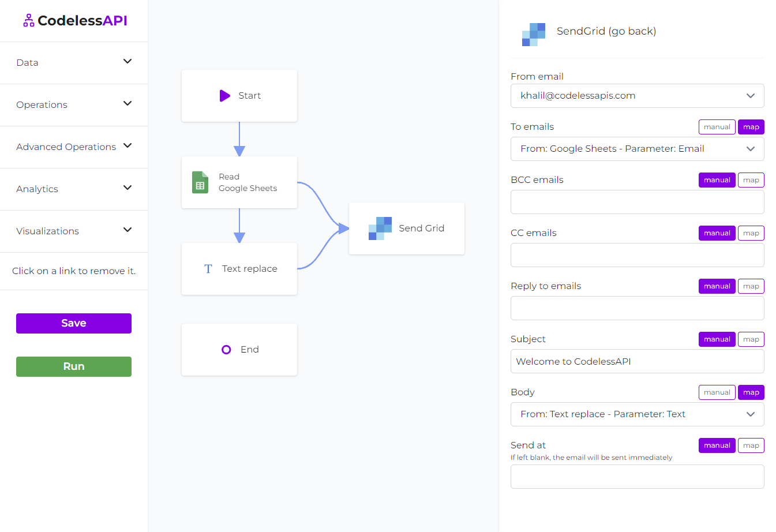Click the Advanced Operations menu label
Screen dimensions: 776x532
pyautogui.click(x=66, y=147)
